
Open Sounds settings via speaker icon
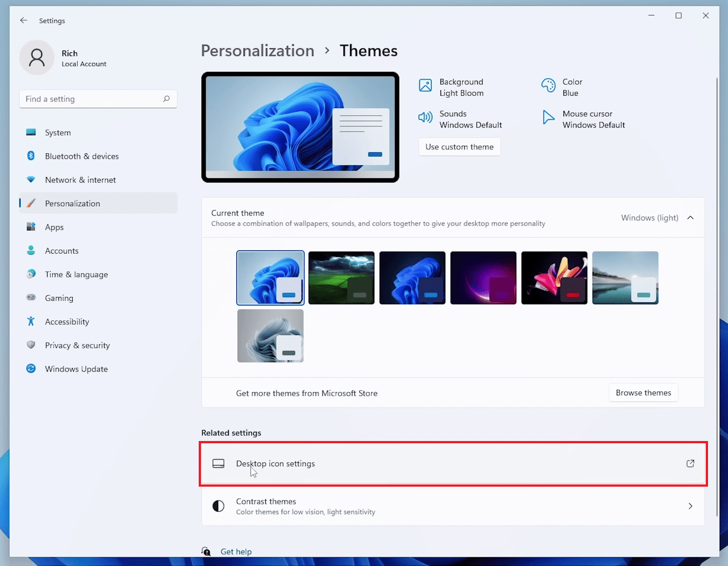click(x=425, y=117)
